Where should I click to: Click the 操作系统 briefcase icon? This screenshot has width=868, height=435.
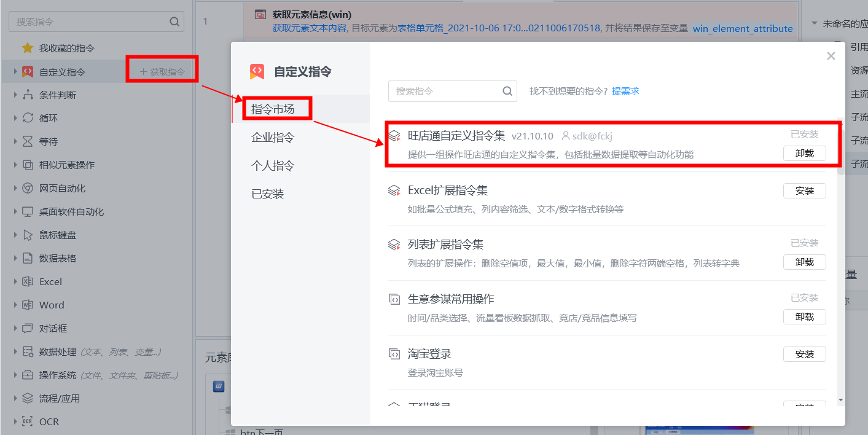click(28, 375)
